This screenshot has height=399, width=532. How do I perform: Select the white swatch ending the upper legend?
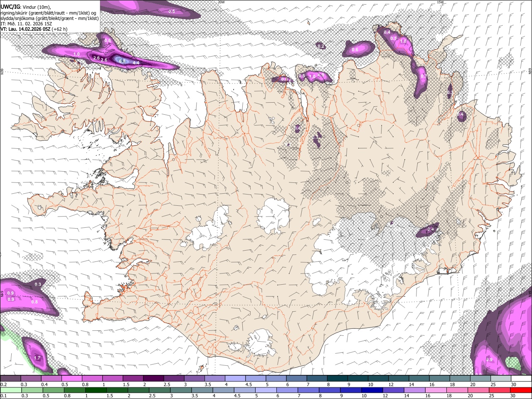tap(521, 379)
